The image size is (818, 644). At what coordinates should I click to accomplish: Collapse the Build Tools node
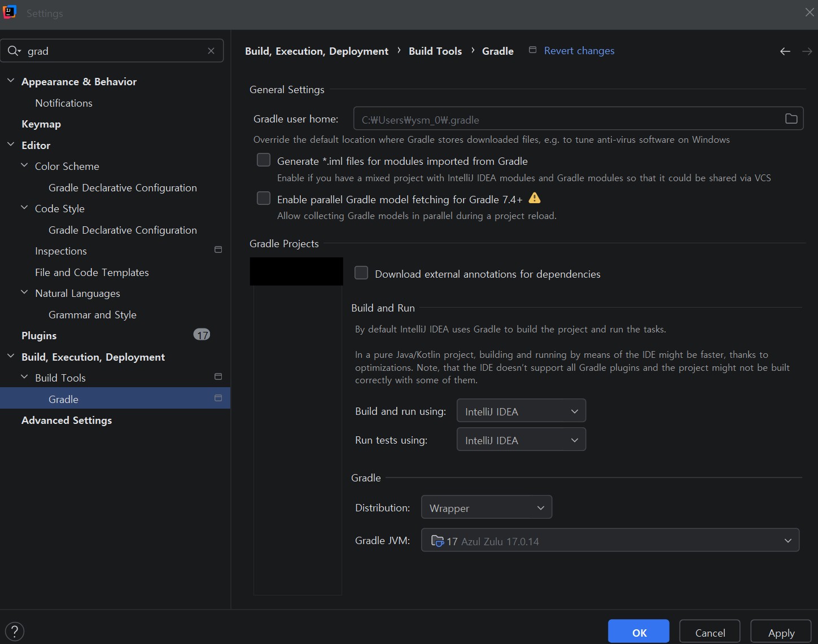(24, 377)
